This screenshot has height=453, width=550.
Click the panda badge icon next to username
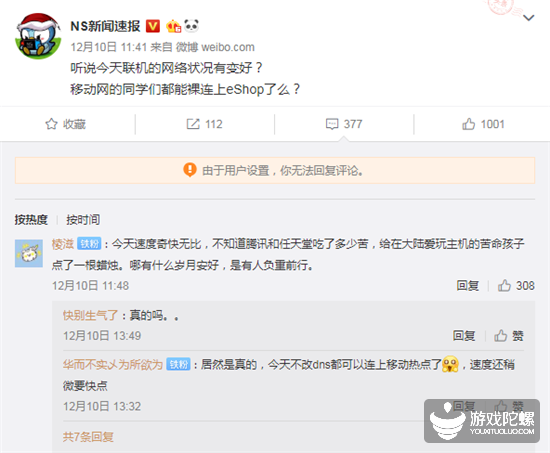pos(192,25)
